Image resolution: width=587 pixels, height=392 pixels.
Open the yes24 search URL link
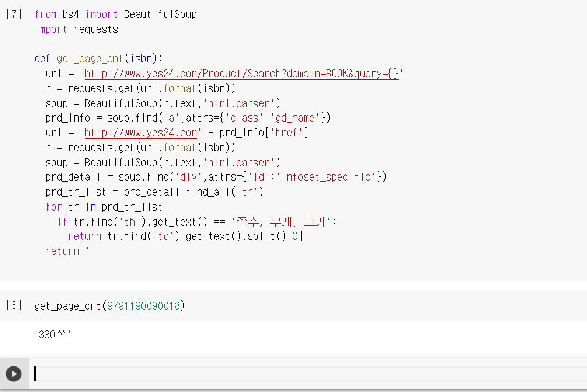241,74
